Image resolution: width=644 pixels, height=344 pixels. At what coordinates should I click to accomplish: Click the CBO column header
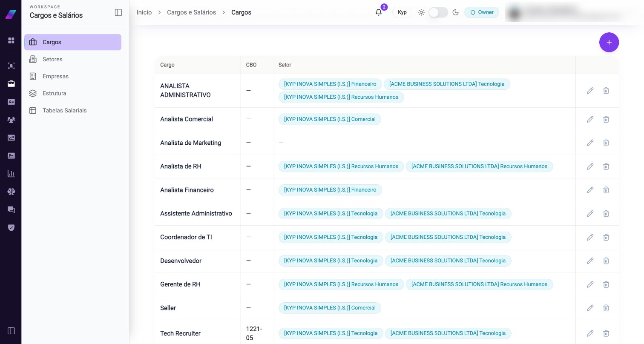tap(251, 65)
